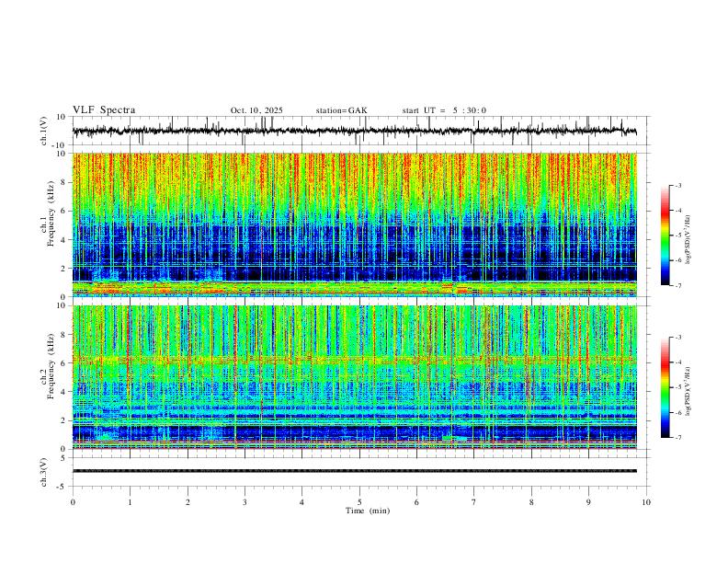Screen dimensions: 728x563
Task: Click the upper PSD color scale bar
Action: (665, 236)
